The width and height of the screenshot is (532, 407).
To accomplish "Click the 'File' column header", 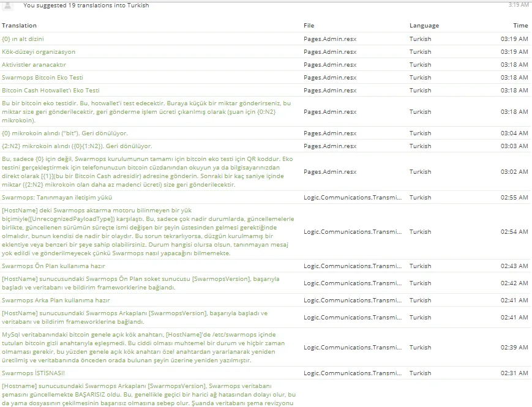I will click(309, 26).
